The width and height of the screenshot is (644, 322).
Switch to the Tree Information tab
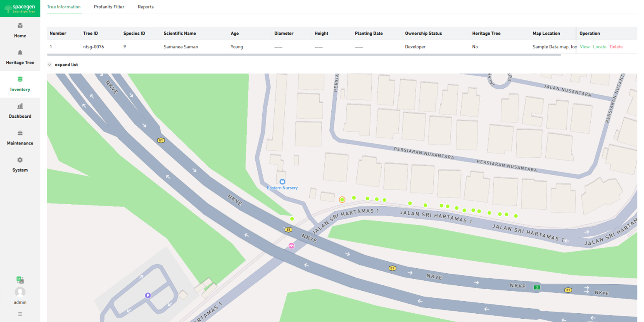coord(64,7)
